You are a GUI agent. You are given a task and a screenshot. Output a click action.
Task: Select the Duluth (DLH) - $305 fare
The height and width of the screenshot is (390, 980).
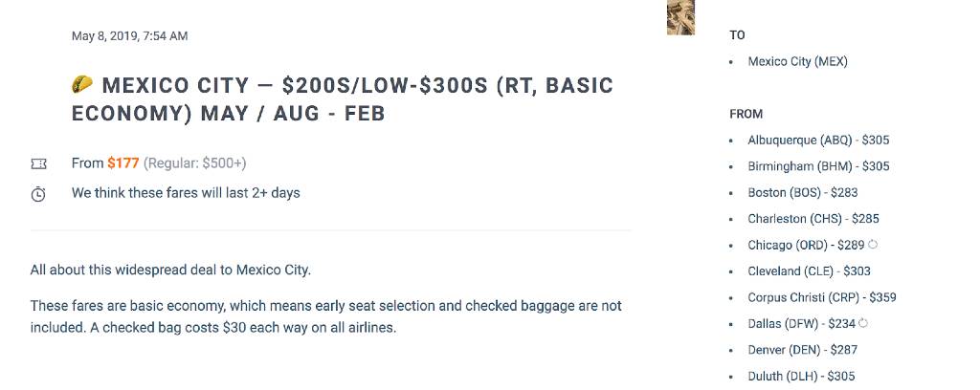[801, 377]
